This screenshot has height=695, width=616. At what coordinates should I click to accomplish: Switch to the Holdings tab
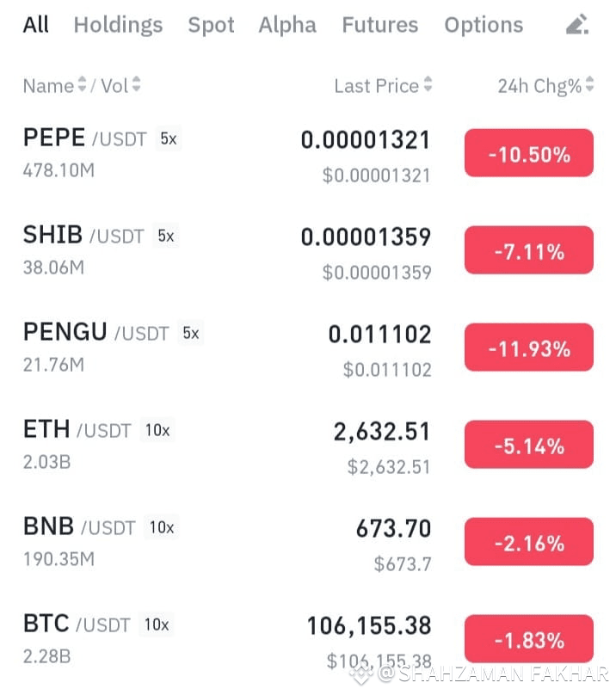click(119, 25)
